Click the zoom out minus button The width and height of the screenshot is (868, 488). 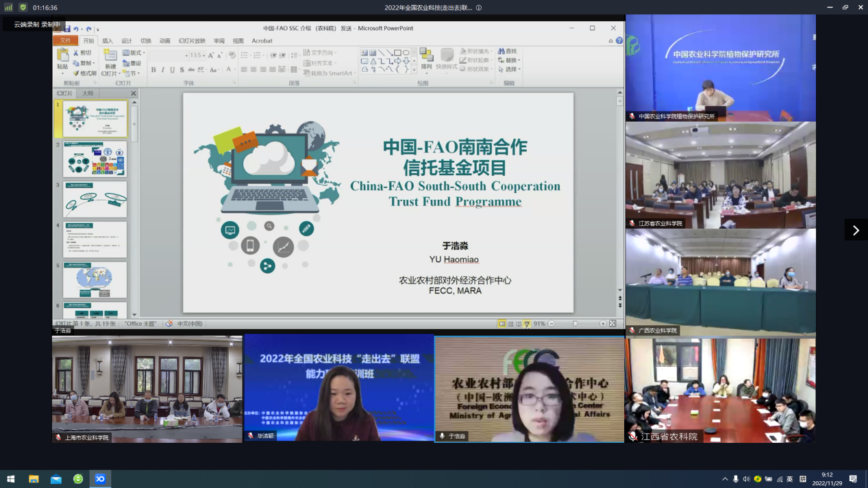pos(551,324)
